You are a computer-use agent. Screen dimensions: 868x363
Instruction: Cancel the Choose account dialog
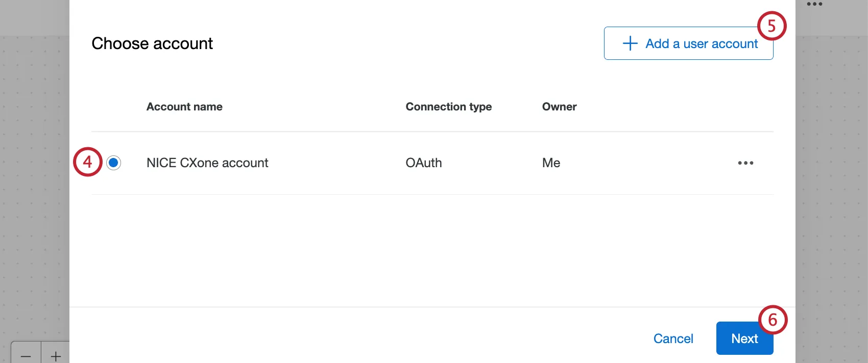673,338
